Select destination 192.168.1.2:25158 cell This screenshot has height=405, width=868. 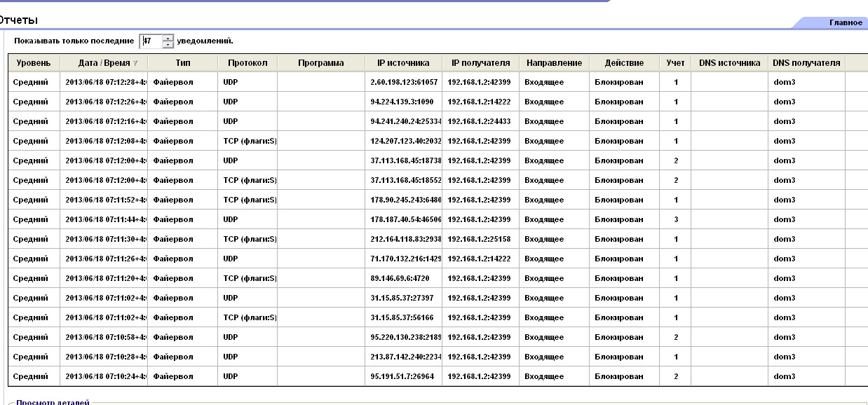480,239
